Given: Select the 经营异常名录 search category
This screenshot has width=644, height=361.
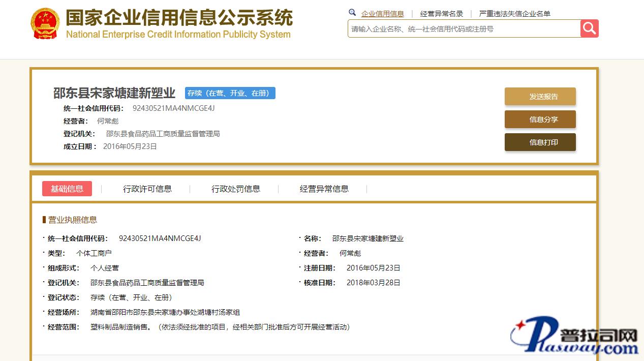Looking at the screenshot, I should [441, 14].
